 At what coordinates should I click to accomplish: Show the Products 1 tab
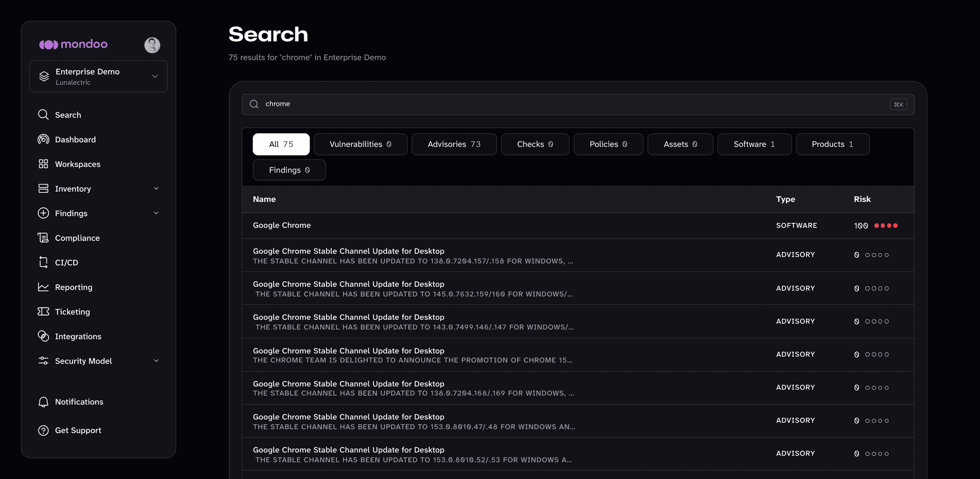point(833,144)
